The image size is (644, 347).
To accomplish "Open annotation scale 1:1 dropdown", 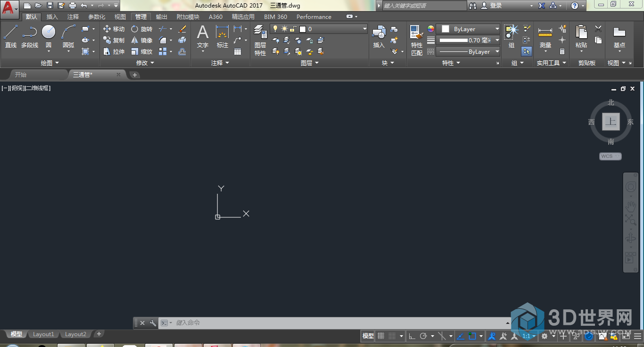I will 529,336.
